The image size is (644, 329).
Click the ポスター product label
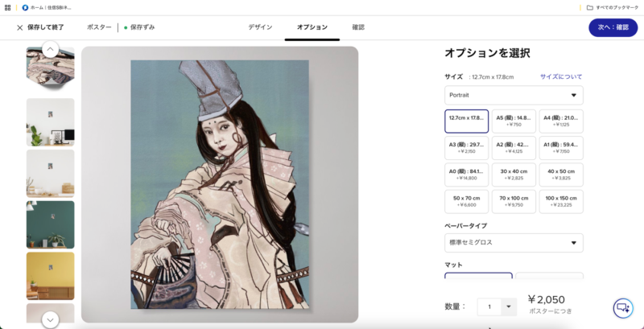(99, 27)
